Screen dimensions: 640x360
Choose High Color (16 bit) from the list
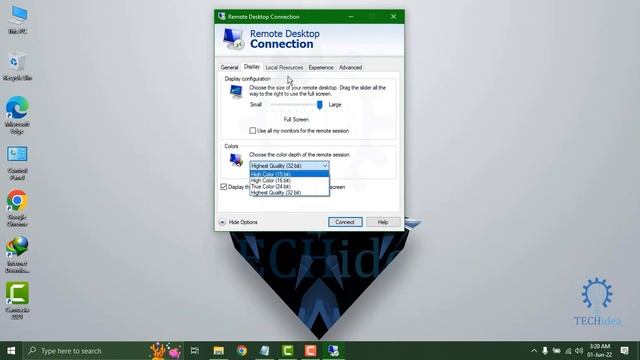[289, 180]
